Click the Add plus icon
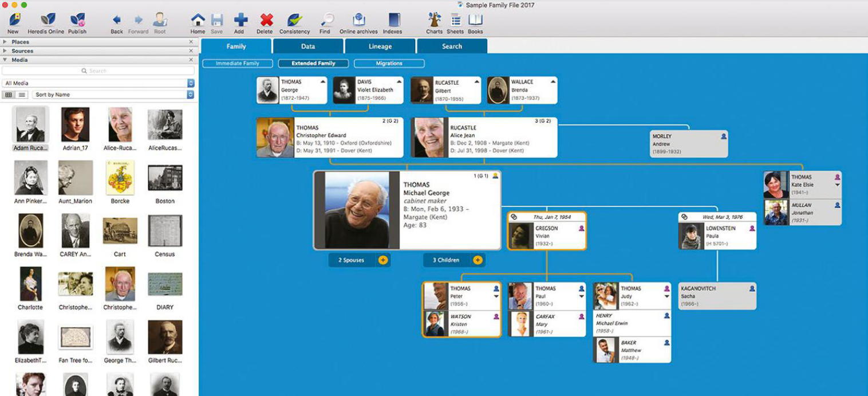The image size is (868, 396). tap(240, 20)
